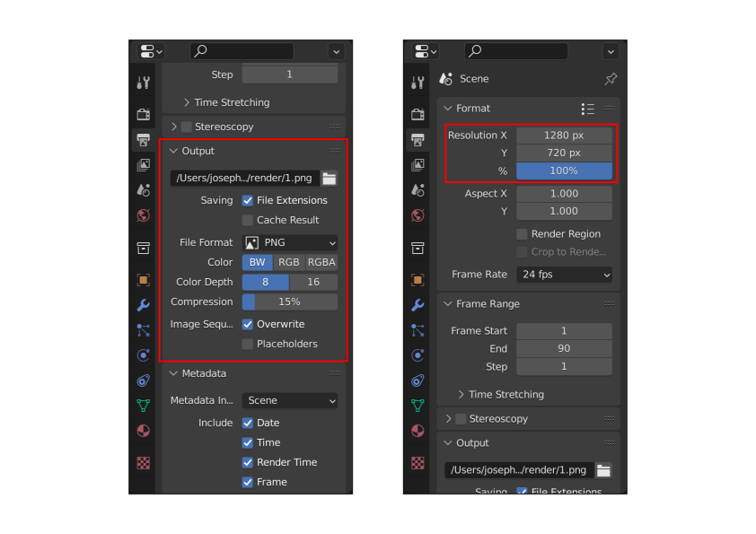Screen dimensions: 756x534
Task: Open Particles properties tab in left panel
Action: coord(143,330)
